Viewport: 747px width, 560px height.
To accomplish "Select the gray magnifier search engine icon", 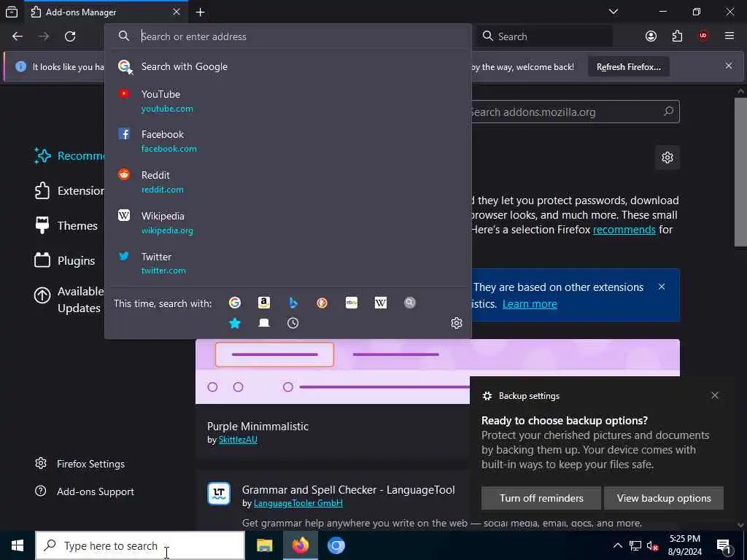I will click(410, 303).
